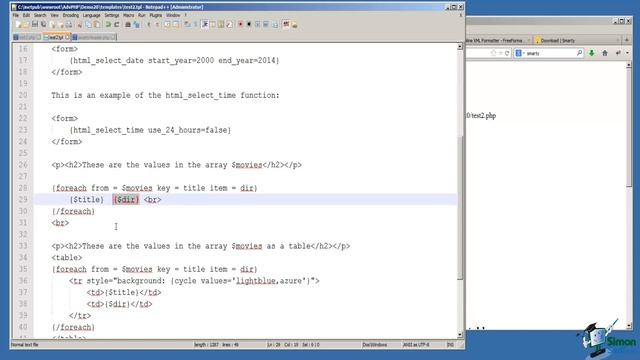
Task: Open the Plugins menu
Action: click(156, 15)
